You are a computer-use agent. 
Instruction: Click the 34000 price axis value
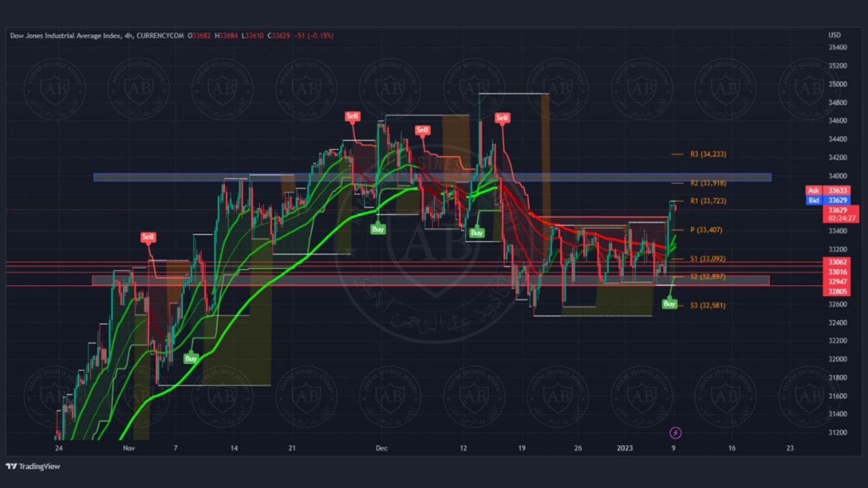coord(837,176)
